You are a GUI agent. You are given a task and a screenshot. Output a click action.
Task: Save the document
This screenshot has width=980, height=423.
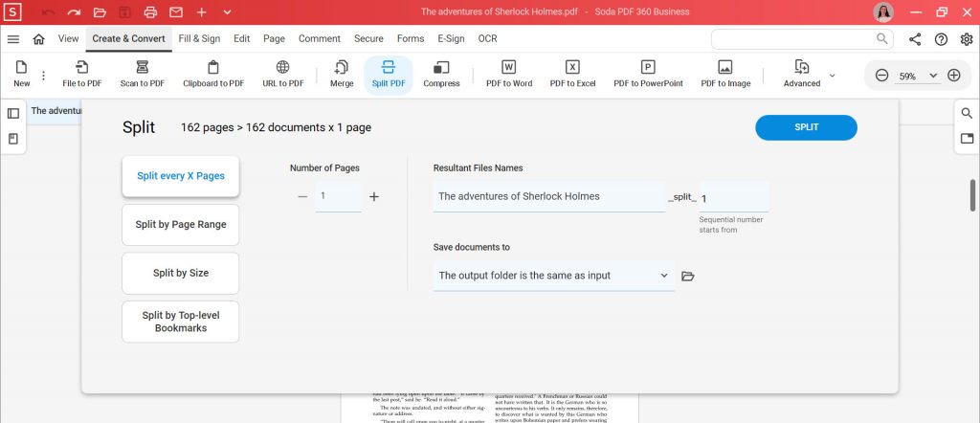click(x=125, y=11)
